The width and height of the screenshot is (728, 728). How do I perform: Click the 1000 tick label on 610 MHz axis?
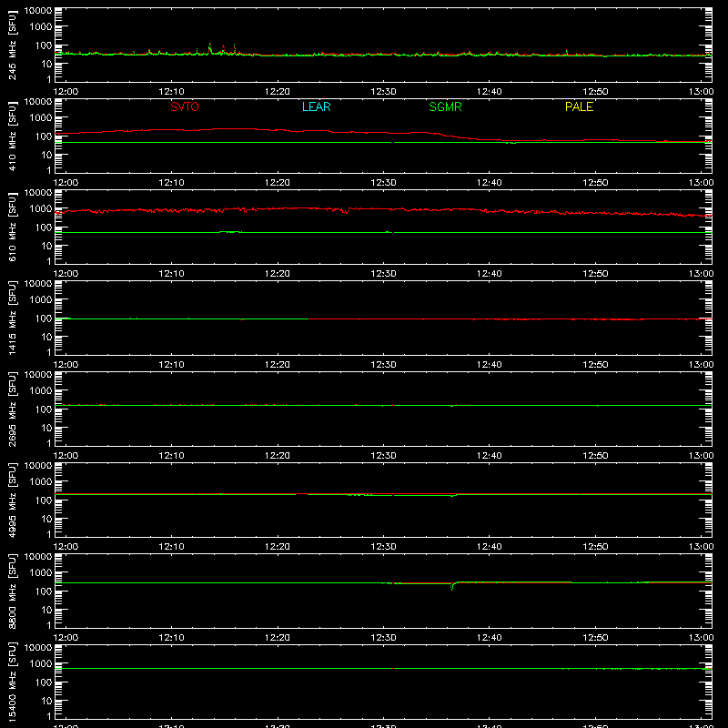tap(41, 209)
